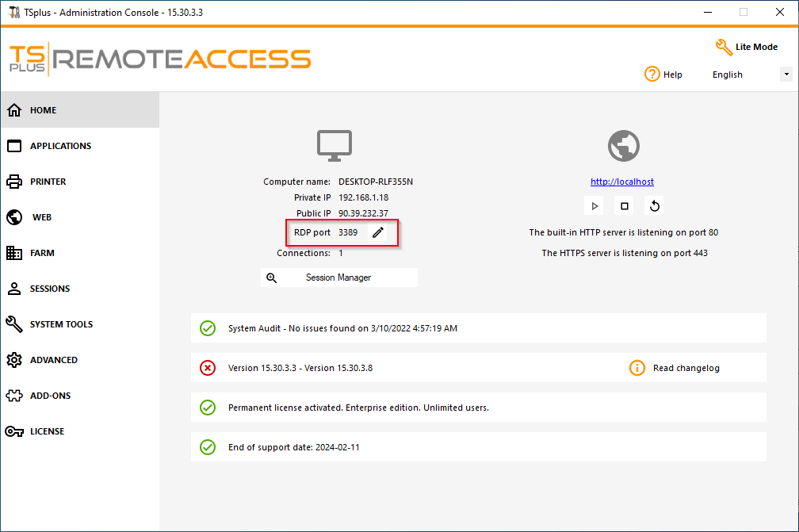This screenshot has width=799, height=532.
Task: Click the Help question mark icon
Action: tap(652, 75)
